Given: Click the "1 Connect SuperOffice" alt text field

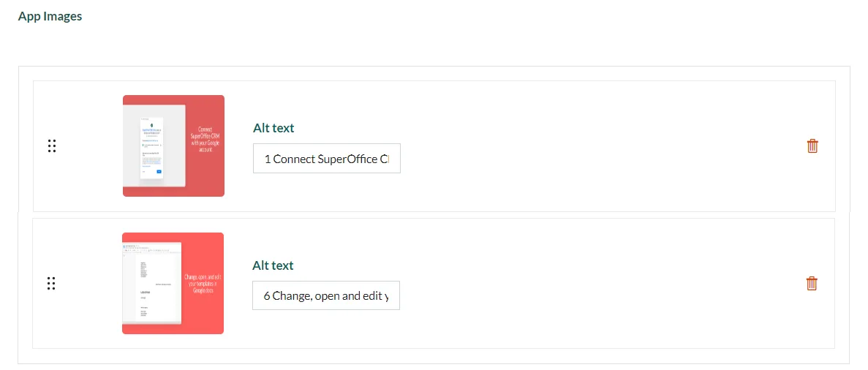Looking at the screenshot, I should point(327,159).
